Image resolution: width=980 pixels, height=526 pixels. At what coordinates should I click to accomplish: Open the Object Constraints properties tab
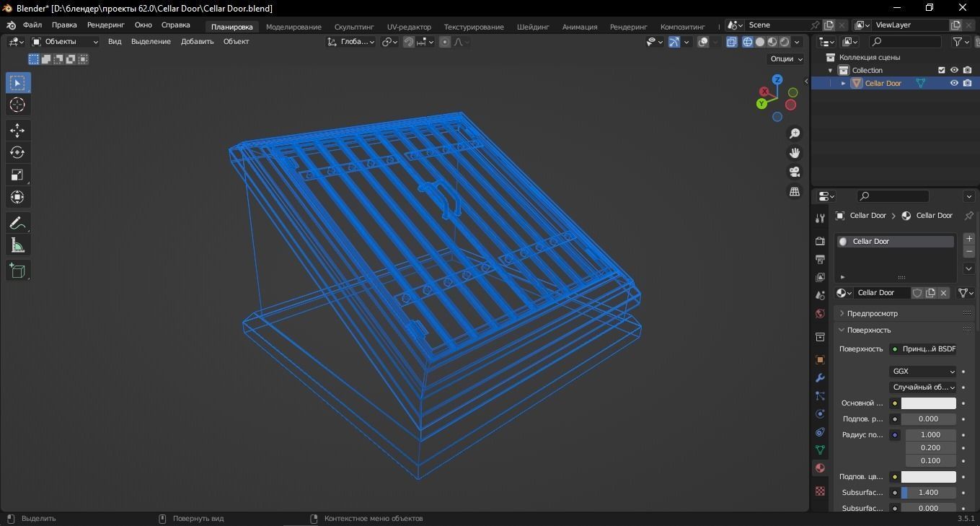click(820, 431)
